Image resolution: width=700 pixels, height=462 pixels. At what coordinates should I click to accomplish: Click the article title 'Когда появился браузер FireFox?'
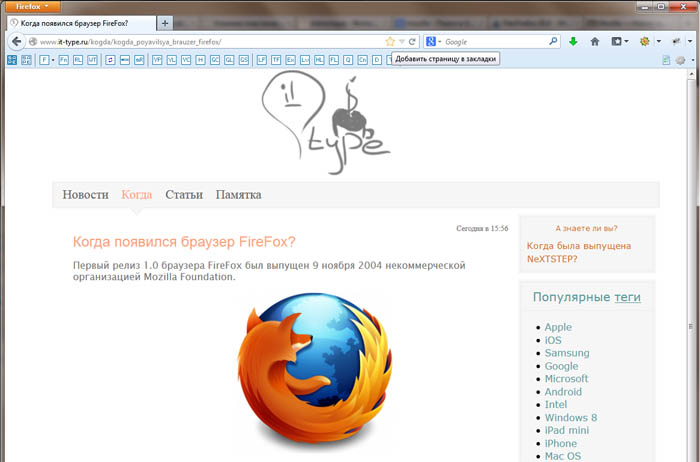click(x=184, y=242)
